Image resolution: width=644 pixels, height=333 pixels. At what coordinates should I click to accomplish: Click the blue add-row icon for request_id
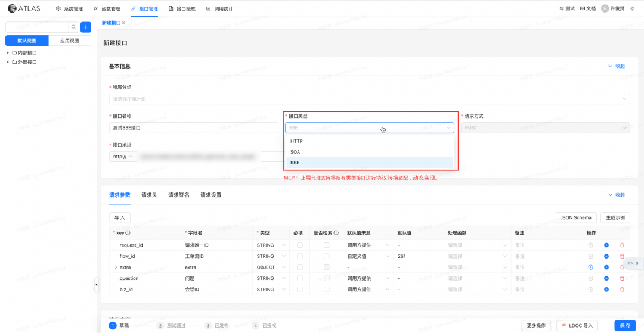click(x=606, y=245)
